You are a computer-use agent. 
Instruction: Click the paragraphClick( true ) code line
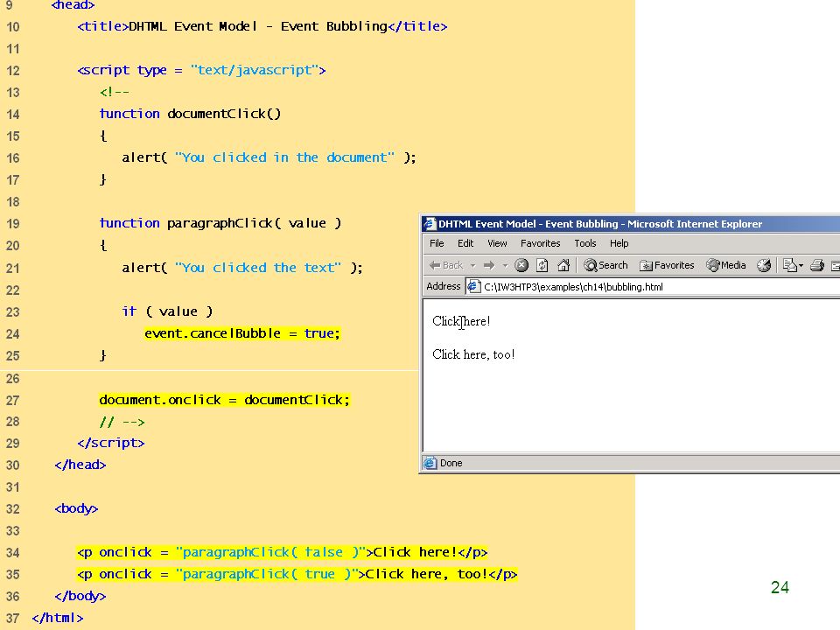coord(297,574)
